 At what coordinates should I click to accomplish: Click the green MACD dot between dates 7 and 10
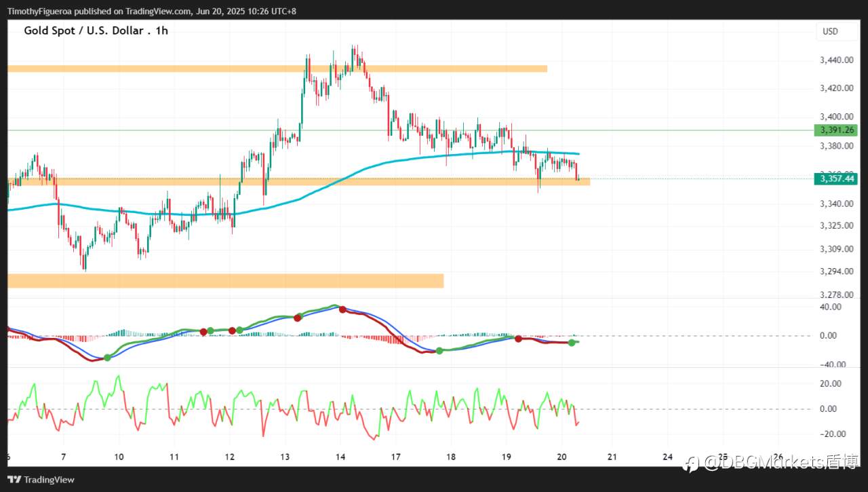click(107, 358)
